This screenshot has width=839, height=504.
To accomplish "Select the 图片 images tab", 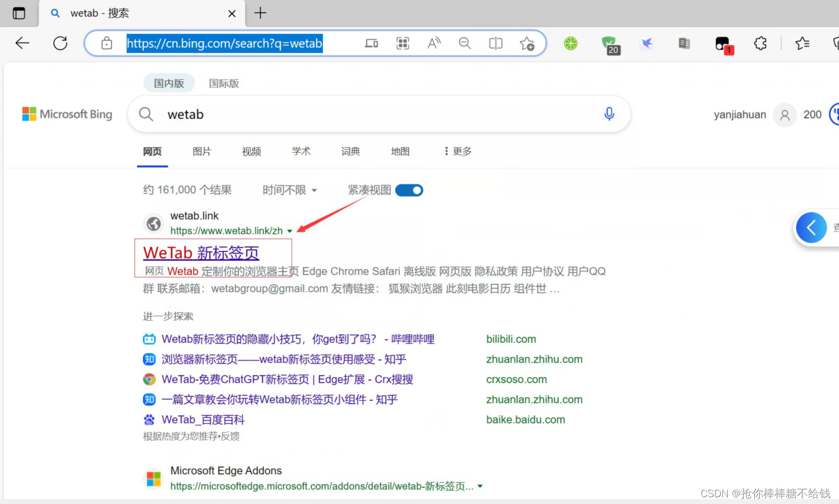I will coord(202,151).
